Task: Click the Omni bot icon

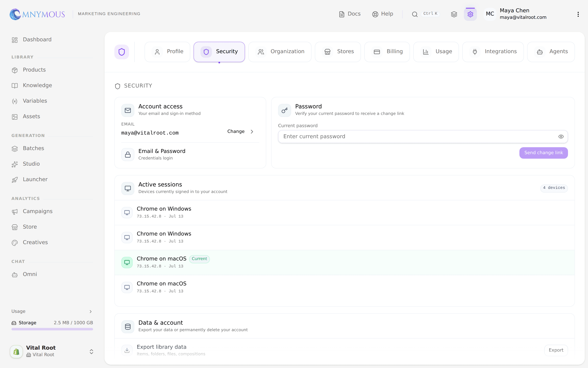Action: point(14,275)
